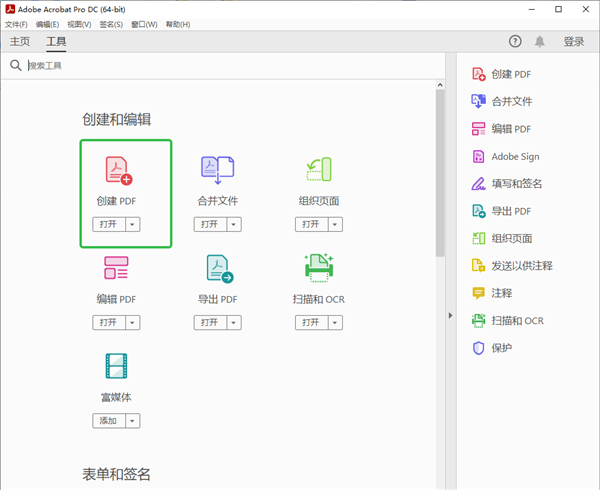
Task: Expand dropdown arrow beside 创建 PDF open button
Action: click(x=132, y=224)
